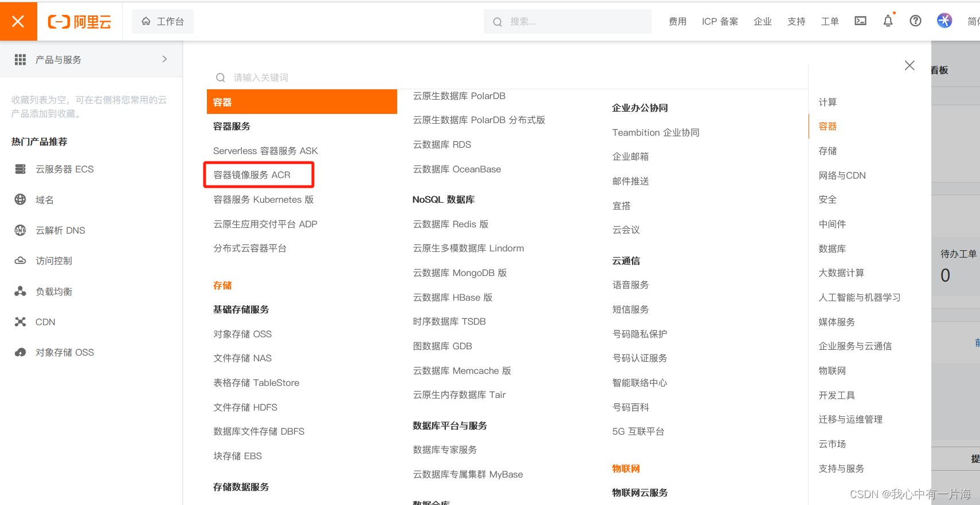Open 块存储 EBS

click(237, 456)
